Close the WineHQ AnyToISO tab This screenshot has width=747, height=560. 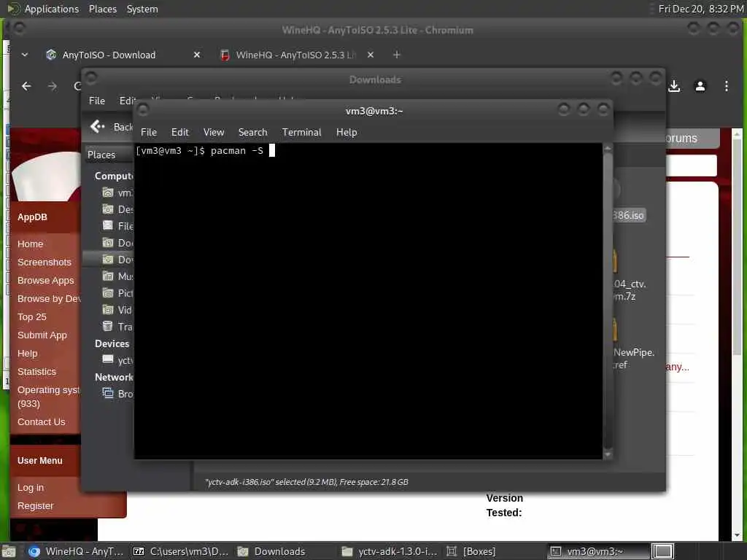coord(371,55)
